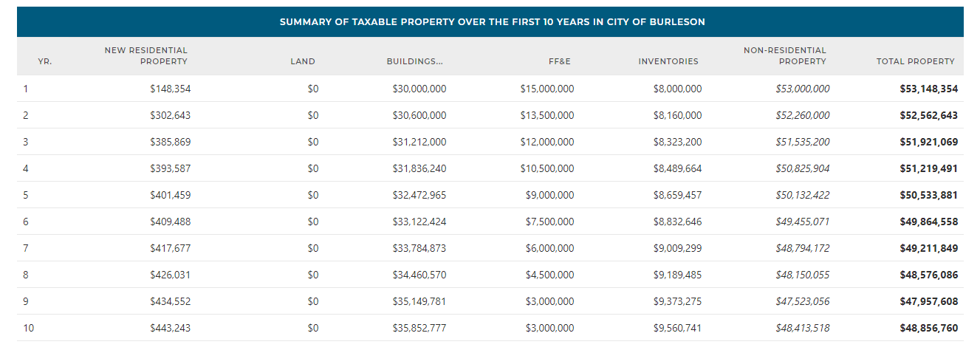Select the Land column header
The height and width of the screenshot is (350, 980).
pyautogui.click(x=303, y=62)
